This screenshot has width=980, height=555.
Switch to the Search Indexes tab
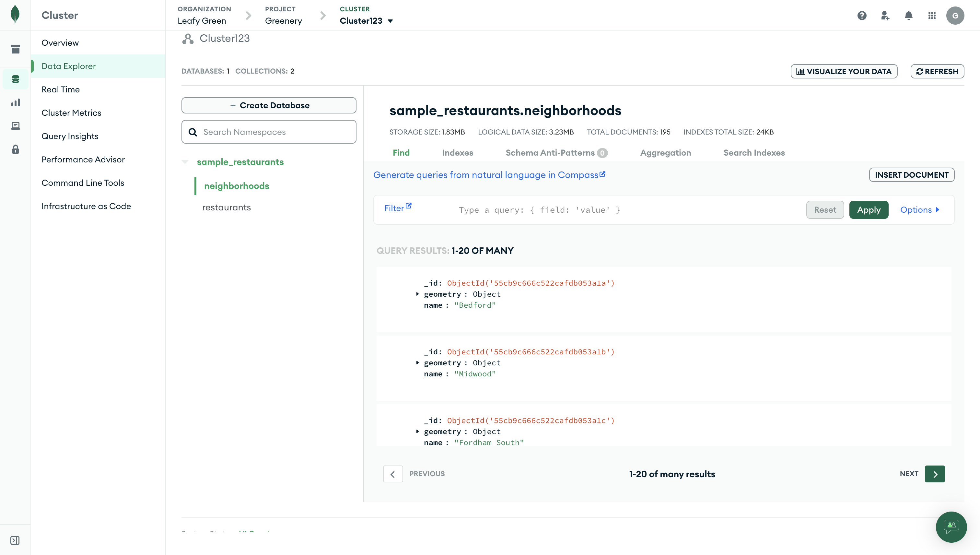pyautogui.click(x=754, y=152)
